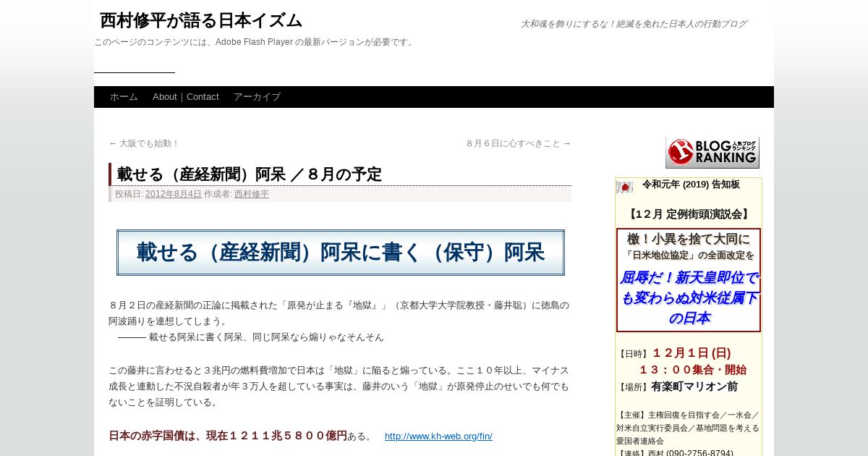Click 【１２月 定例街頭演説会】 heading
The image size is (868, 456).
pyautogui.click(x=689, y=214)
